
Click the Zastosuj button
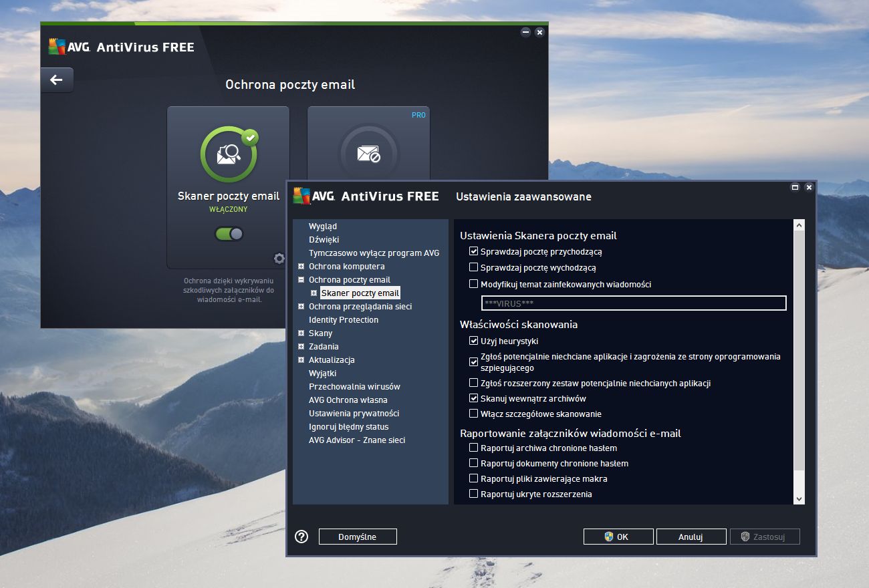765,537
